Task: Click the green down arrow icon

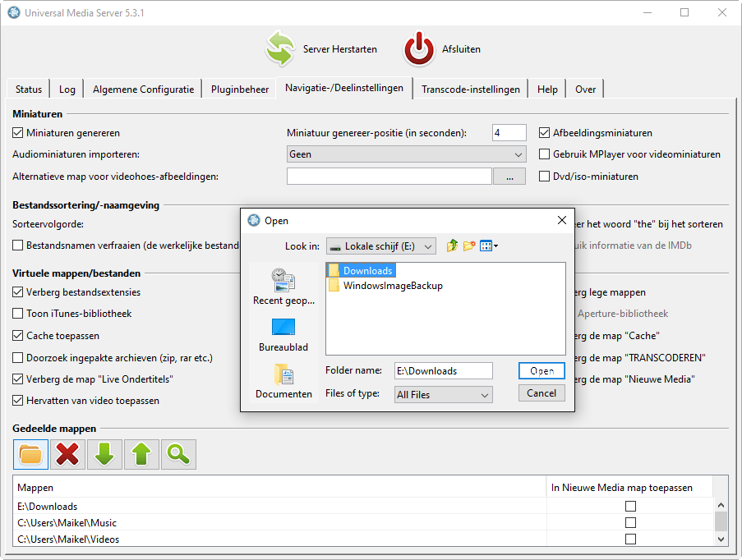Action: (x=104, y=455)
